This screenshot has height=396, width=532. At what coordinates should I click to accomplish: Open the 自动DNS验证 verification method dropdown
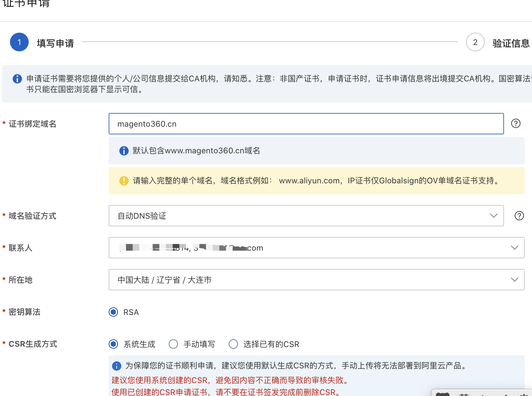(306, 216)
